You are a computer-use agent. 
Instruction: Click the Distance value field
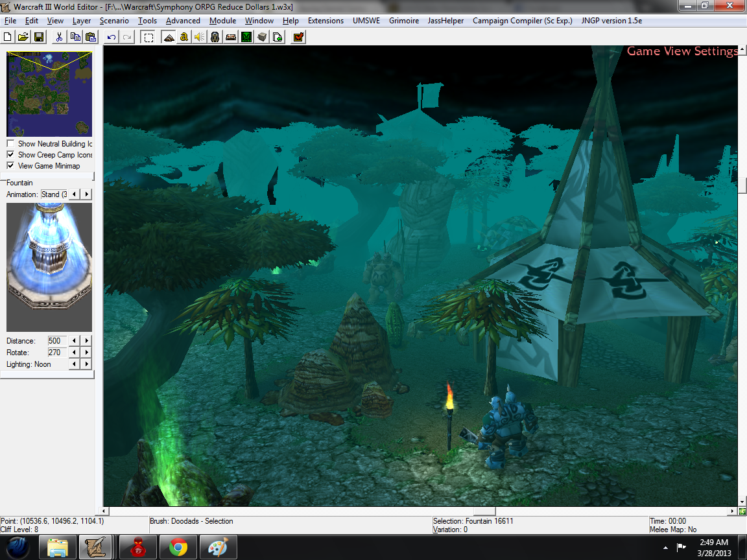[x=56, y=340]
